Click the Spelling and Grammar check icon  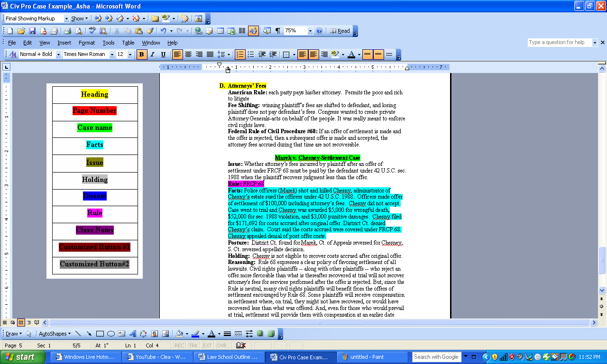click(x=92, y=31)
